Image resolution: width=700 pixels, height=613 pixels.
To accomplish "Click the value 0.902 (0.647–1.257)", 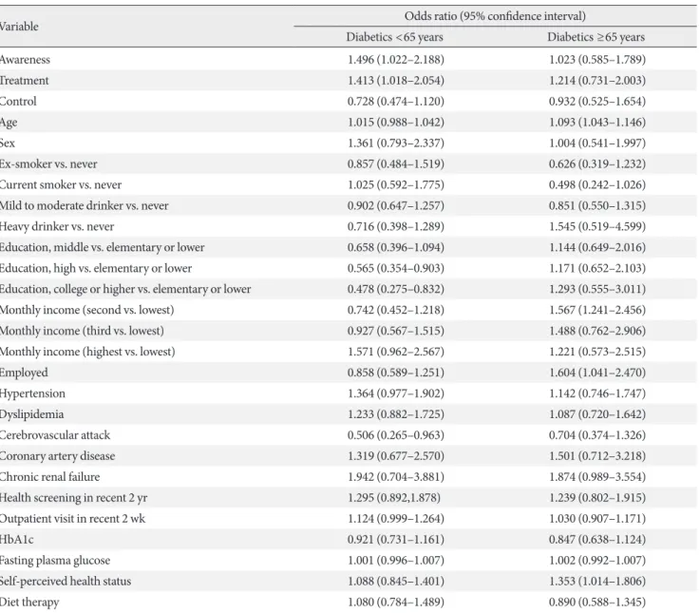I will pyautogui.click(x=396, y=205).
